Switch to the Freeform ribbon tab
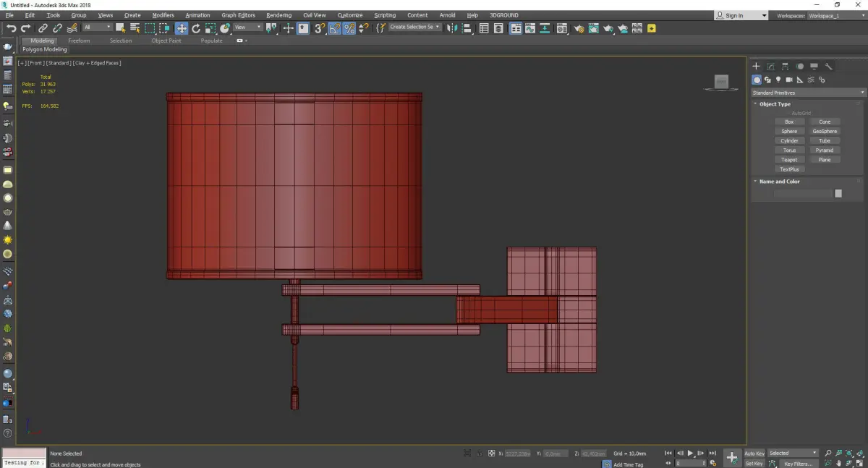The height and width of the screenshot is (468, 868). (x=79, y=41)
